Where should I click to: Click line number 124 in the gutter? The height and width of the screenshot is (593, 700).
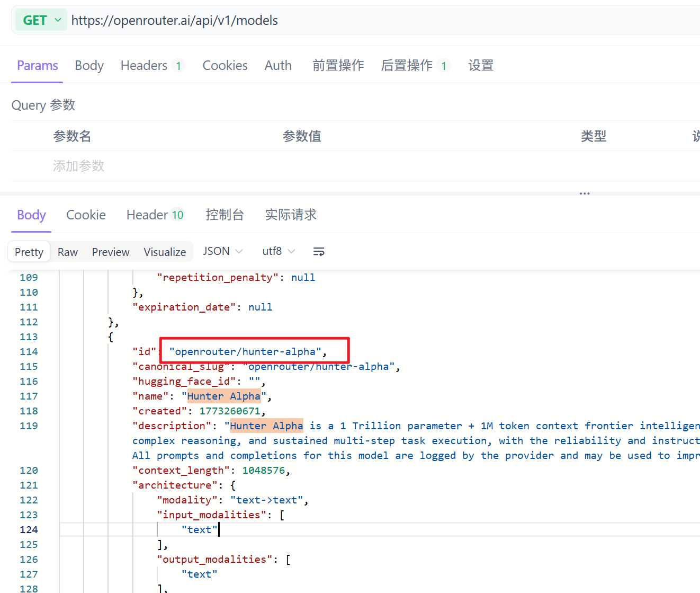coord(29,530)
